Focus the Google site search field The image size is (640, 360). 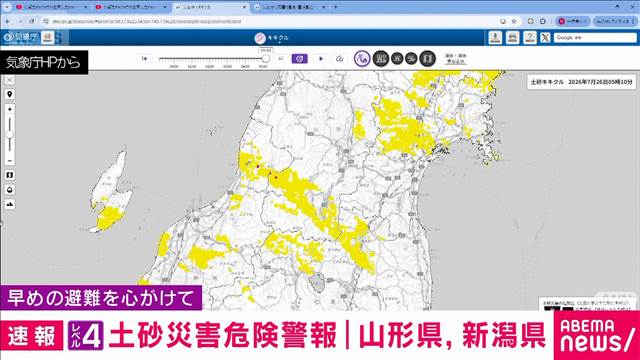coord(595,38)
